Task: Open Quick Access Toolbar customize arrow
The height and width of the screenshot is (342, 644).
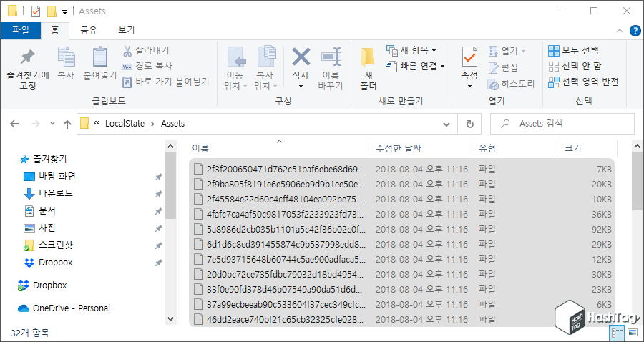Action: coord(64,12)
